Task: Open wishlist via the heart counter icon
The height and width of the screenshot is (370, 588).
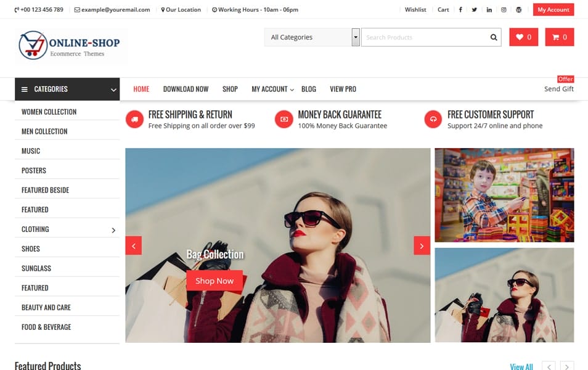Action: (523, 37)
